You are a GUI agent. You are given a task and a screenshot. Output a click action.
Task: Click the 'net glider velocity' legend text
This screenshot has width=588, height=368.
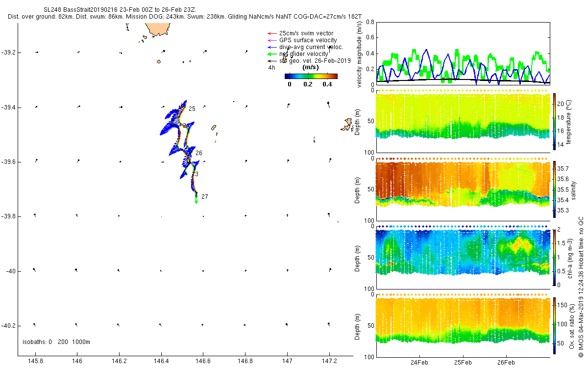click(304, 54)
